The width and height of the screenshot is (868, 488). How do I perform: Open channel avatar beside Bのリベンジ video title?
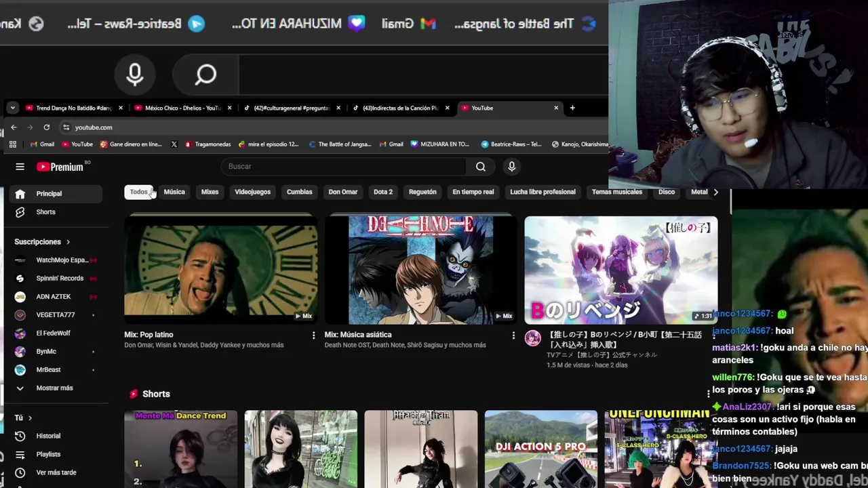click(x=533, y=338)
